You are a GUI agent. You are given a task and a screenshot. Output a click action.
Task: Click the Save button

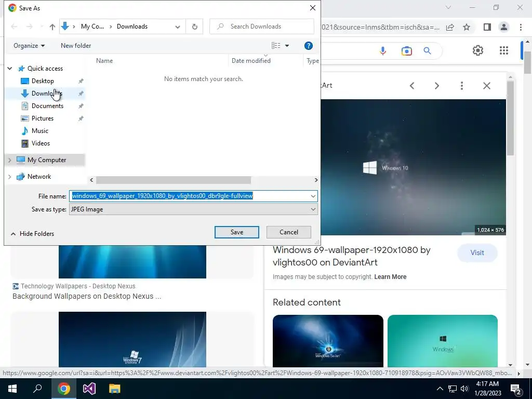click(x=237, y=232)
